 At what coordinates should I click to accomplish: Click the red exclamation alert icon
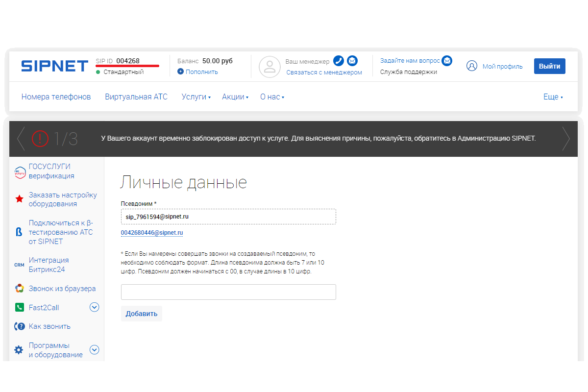[40, 139]
